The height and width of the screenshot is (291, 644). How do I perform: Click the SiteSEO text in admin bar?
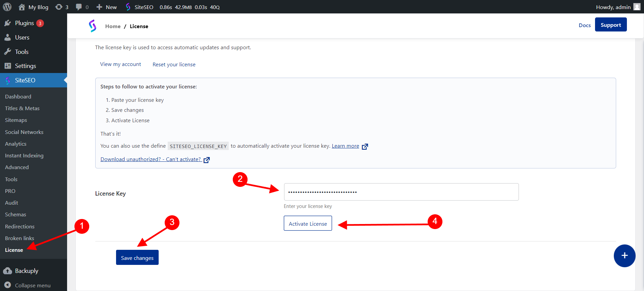tap(144, 7)
